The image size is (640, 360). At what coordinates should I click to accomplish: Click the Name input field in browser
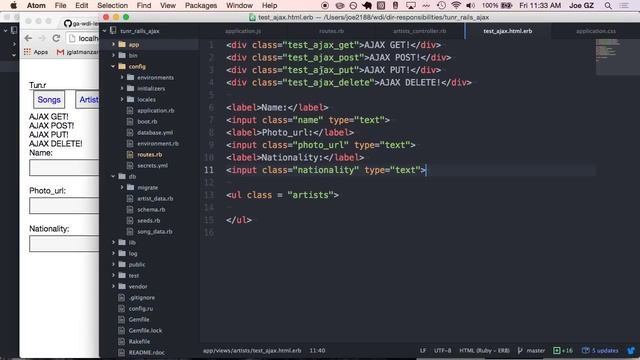point(64,168)
